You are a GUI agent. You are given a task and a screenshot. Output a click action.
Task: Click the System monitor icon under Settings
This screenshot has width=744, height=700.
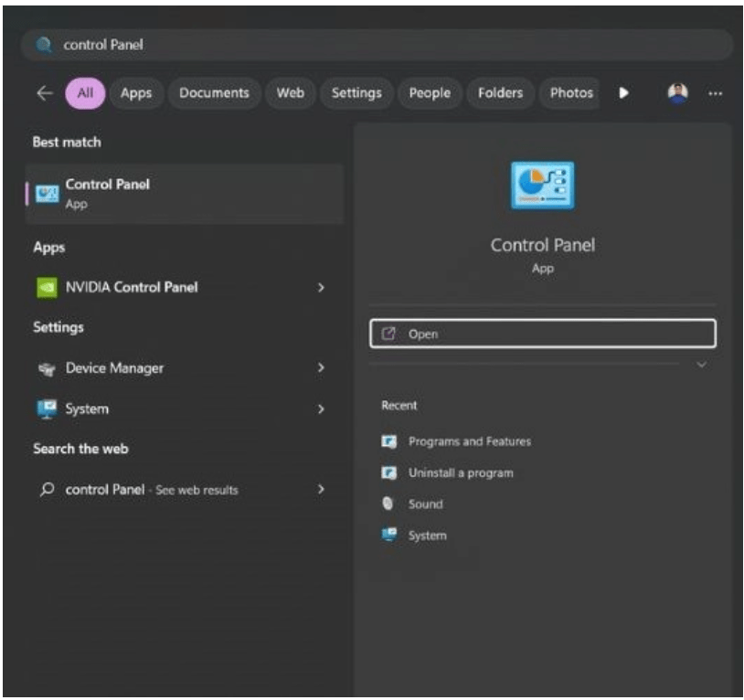pos(47,409)
